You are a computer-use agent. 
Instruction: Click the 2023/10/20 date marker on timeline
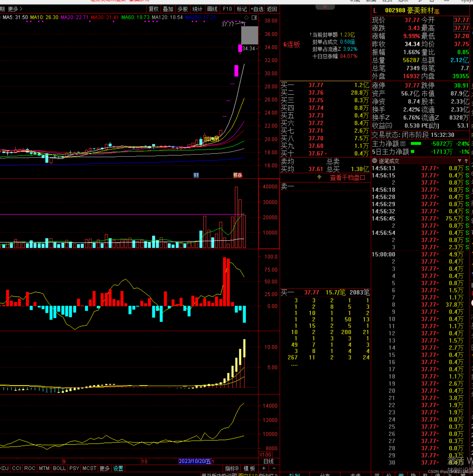point(195,461)
